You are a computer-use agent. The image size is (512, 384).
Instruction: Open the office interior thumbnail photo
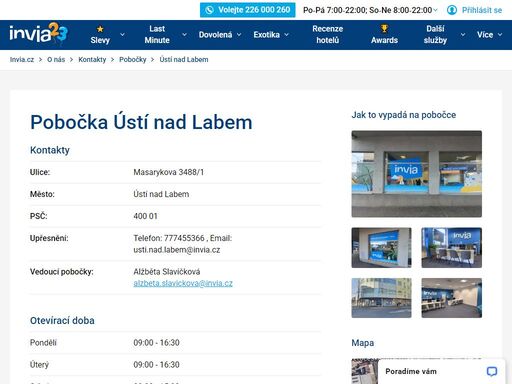click(x=451, y=298)
